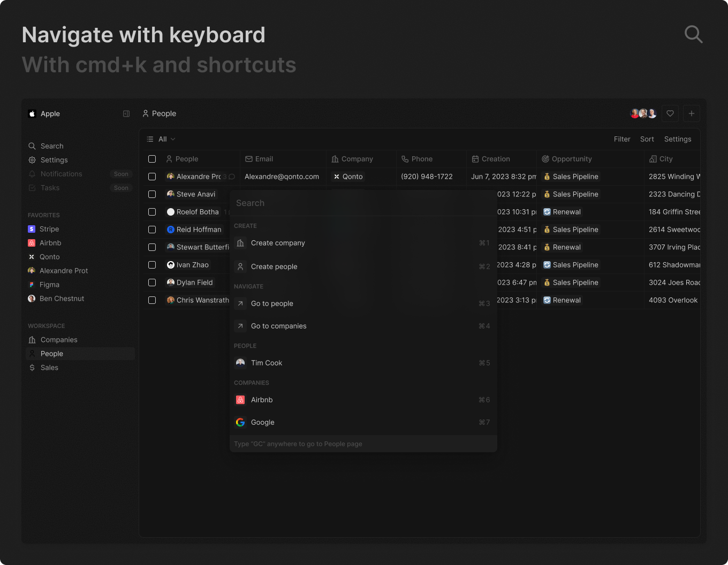This screenshot has height=565, width=728.
Task: Toggle the select-all checkbox in the table header
Action: pyautogui.click(x=152, y=159)
